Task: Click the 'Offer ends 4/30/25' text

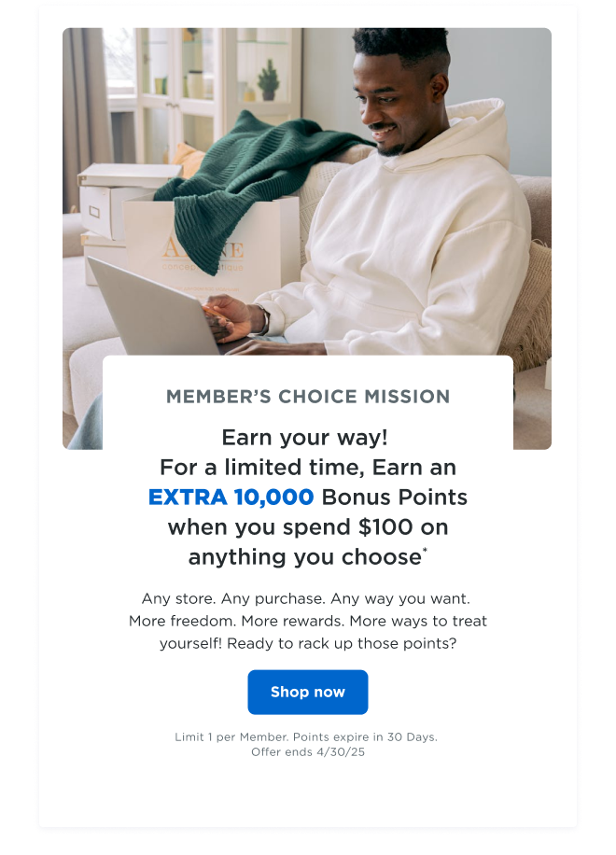Action: point(308,752)
